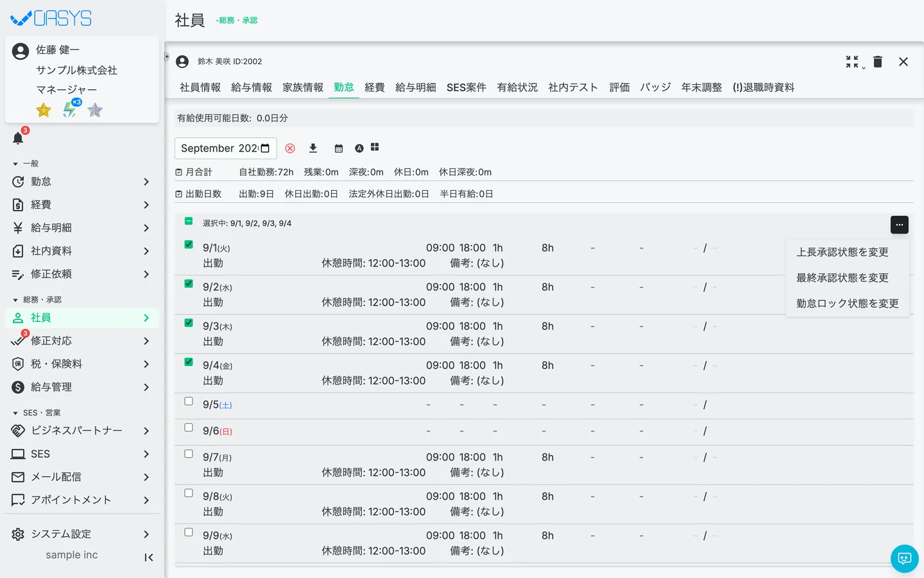Click the grid view icon in toolbar

click(375, 147)
